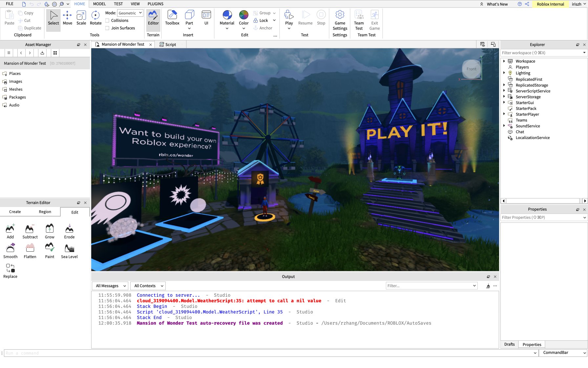Expand the ReplicatedStorage tree node
Screen dimensions: 588x368
click(504, 85)
